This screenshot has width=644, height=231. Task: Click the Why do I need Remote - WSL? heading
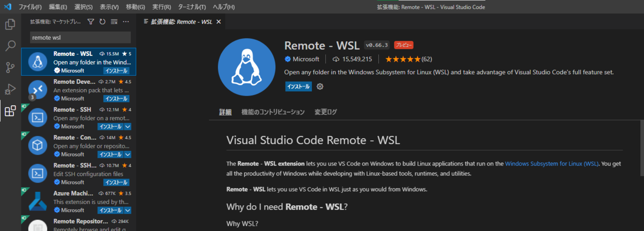[x=287, y=206]
